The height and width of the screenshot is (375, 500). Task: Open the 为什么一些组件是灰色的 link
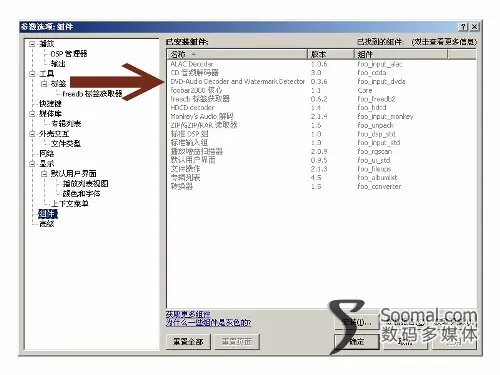tap(208, 322)
